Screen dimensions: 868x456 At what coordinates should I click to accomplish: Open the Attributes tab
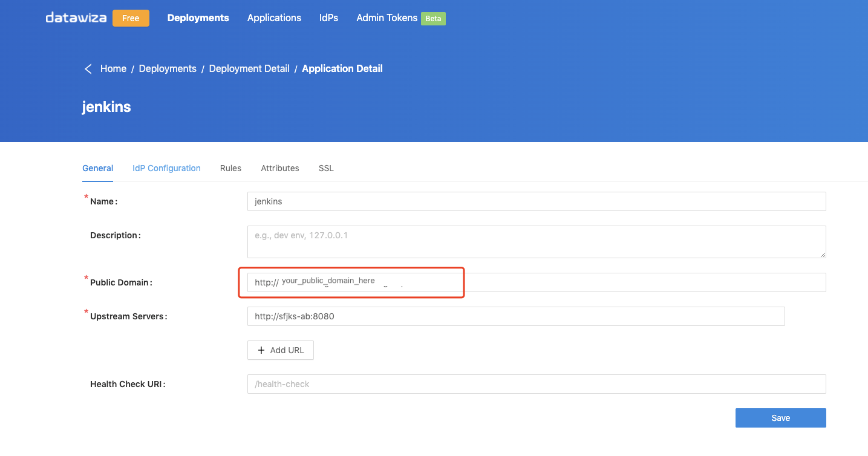(280, 168)
